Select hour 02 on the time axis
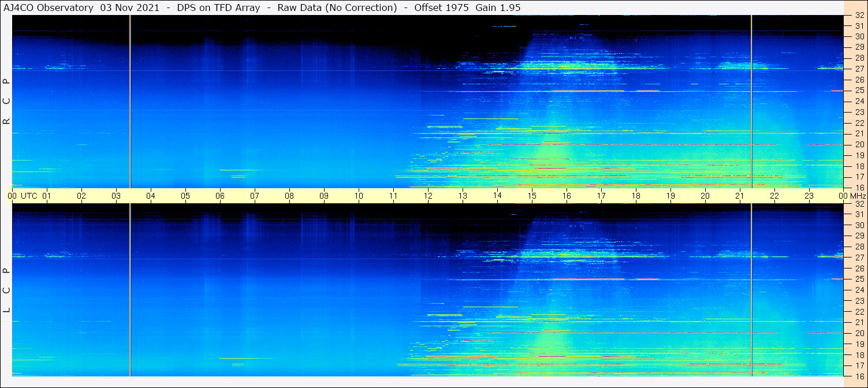868x388 pixels. click(x=81, y=196)
